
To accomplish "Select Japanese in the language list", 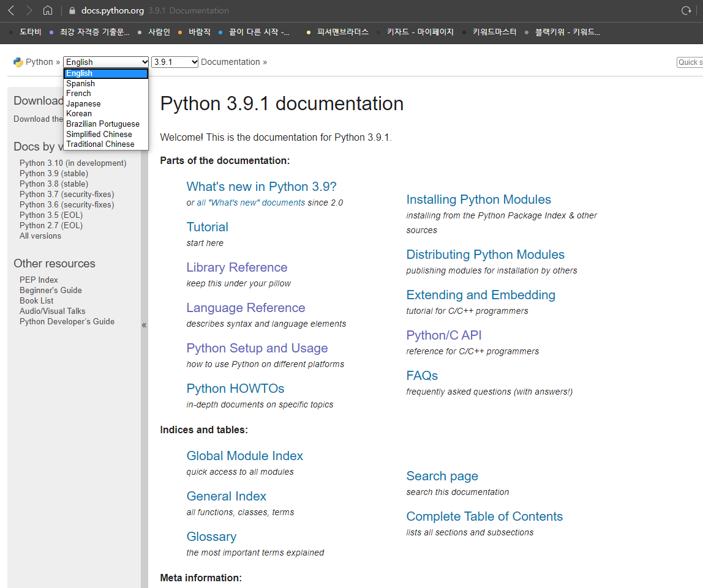I will tap(106, 104).
